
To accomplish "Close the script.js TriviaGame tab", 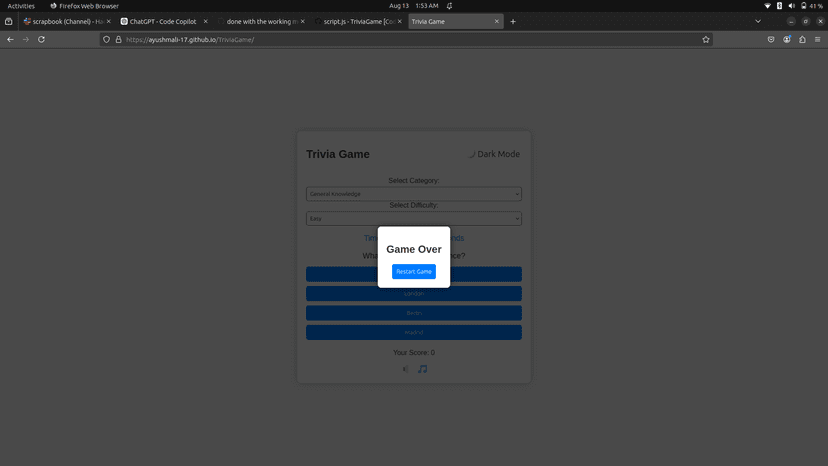I will tap(399, 21).
